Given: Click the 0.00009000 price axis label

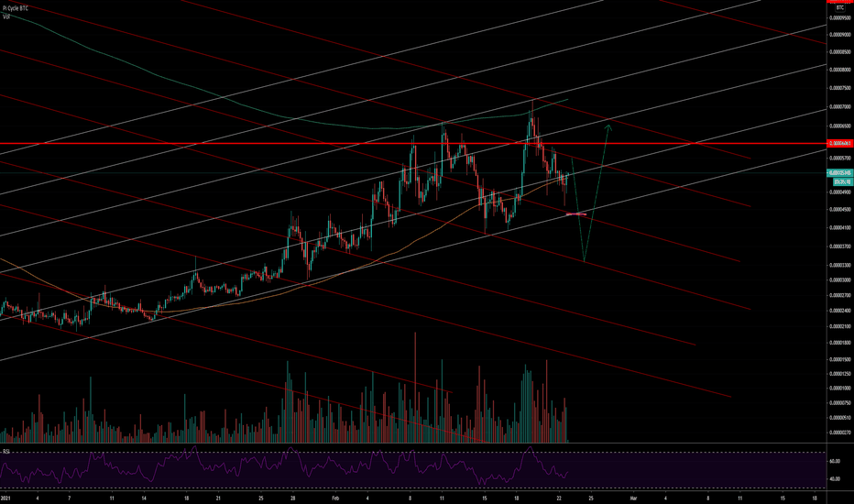Looking at the screenshot, I should (x=840, y=35).
